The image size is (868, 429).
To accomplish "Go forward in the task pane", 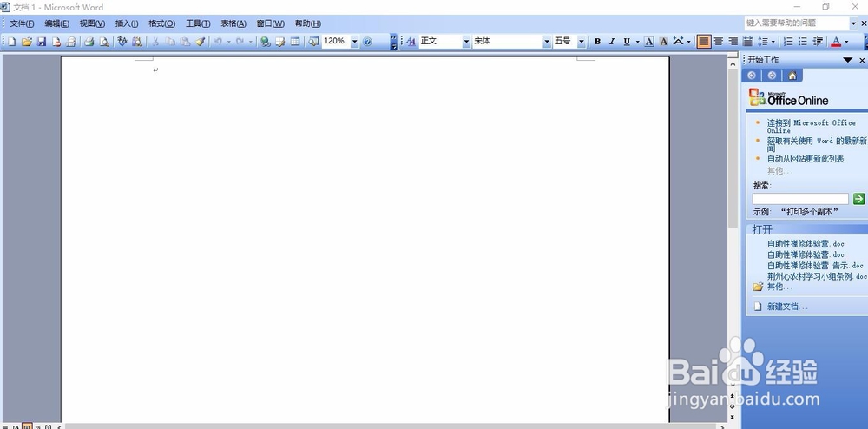I will (772, 76).
